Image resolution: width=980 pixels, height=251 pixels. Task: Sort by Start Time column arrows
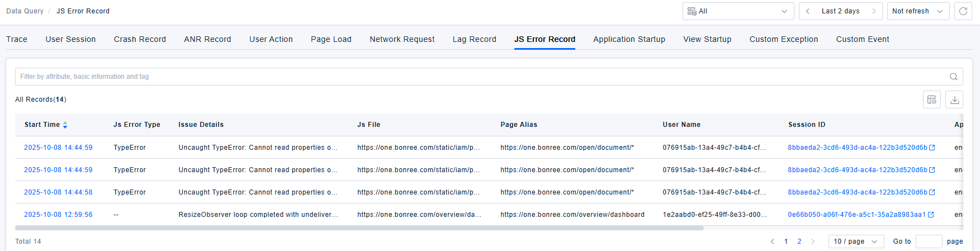click(65, 125)
